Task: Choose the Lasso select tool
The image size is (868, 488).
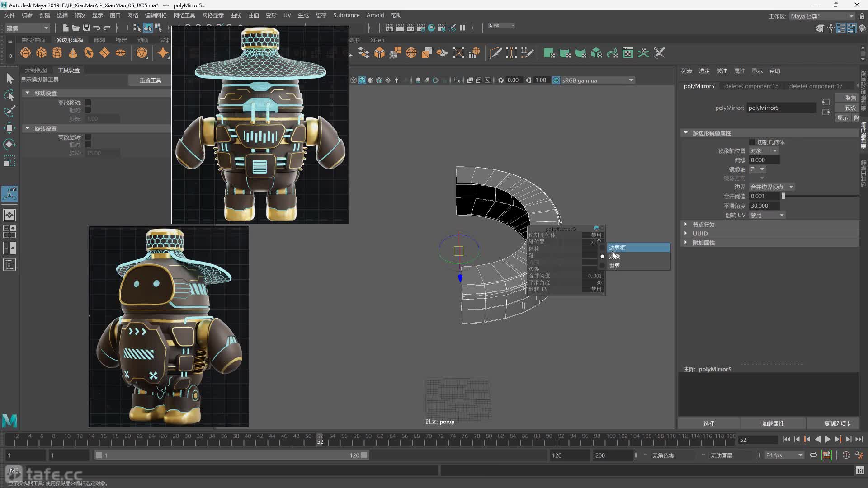Action: (x=9, y=95)
